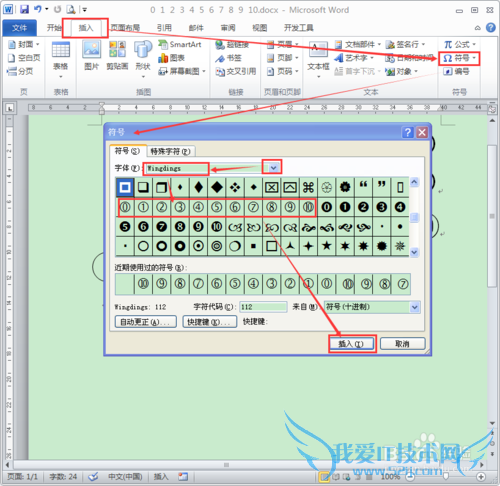The height and width of the screenshot is (486, 500).
Task: Click the 取消 cancel button
Action: pyautogui.click(x=402, y=344)
